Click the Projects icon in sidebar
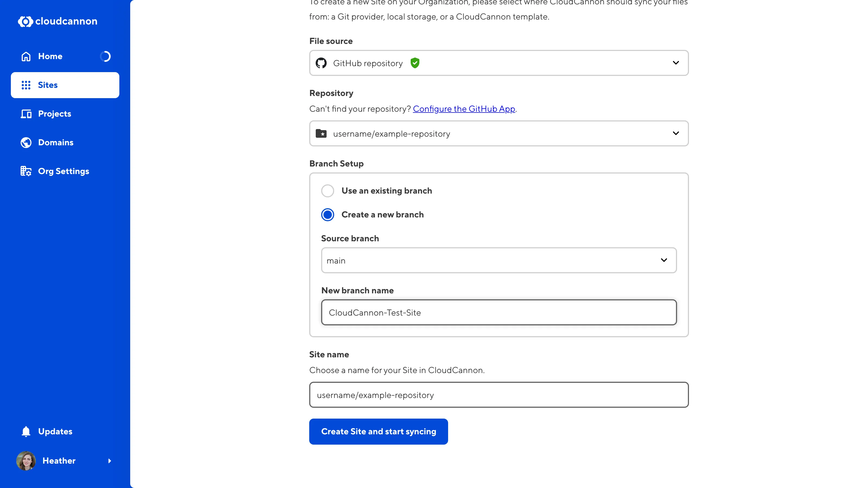Screen dimensions: 868x488 (25, 114)
